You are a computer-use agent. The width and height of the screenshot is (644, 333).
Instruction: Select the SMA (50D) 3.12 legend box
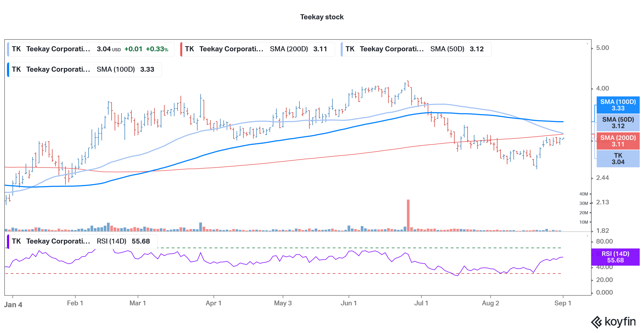(416, 49)
